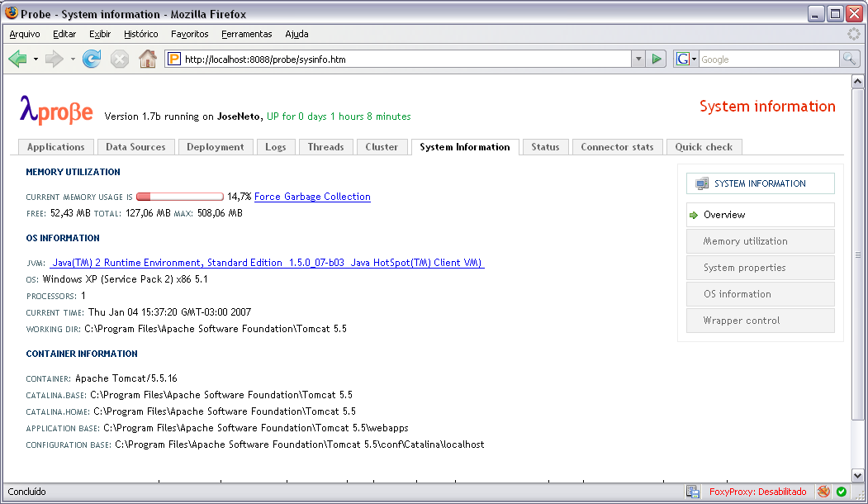Image resolution: width=868 pixels, height=504 pixels.
Task: Click the search magnifier icon
Action: click(849, 59)
